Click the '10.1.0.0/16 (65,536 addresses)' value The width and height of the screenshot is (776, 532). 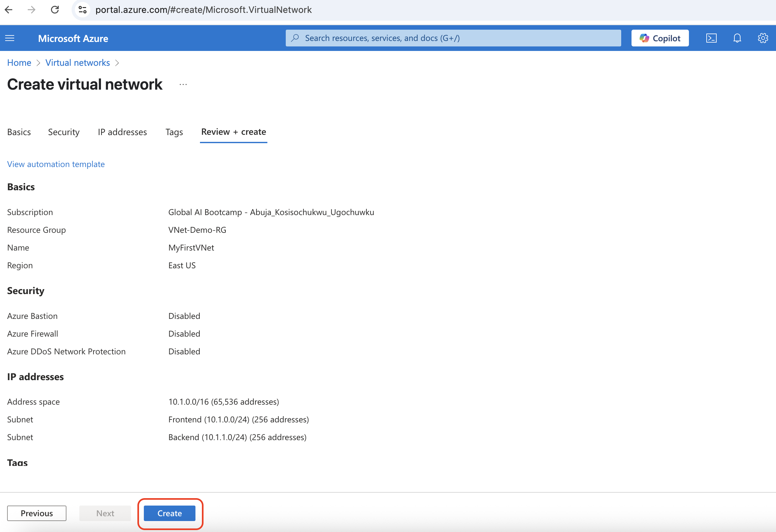224,401
